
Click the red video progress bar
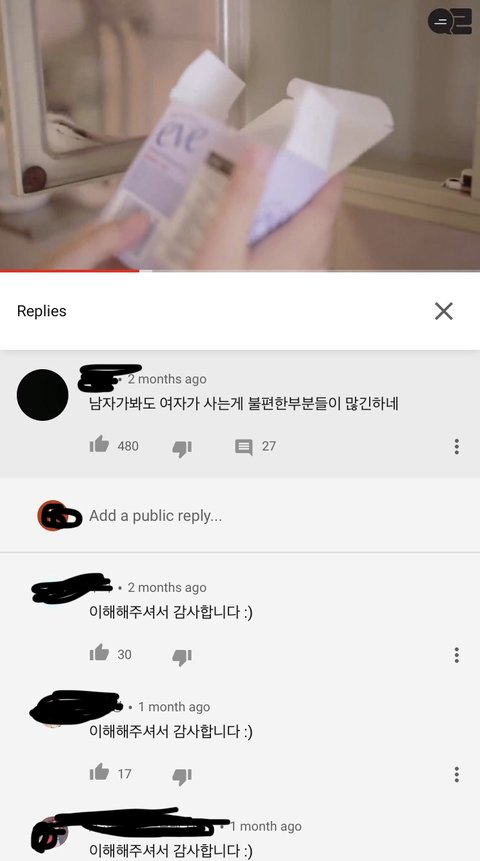(69, 271)
